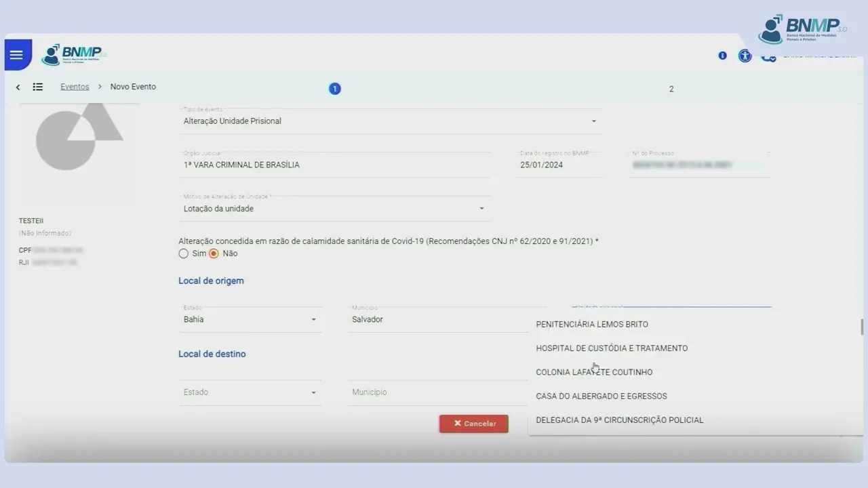Open the origem Estado Bahia dropdown
868x488 pixels.
coord(250,319)
